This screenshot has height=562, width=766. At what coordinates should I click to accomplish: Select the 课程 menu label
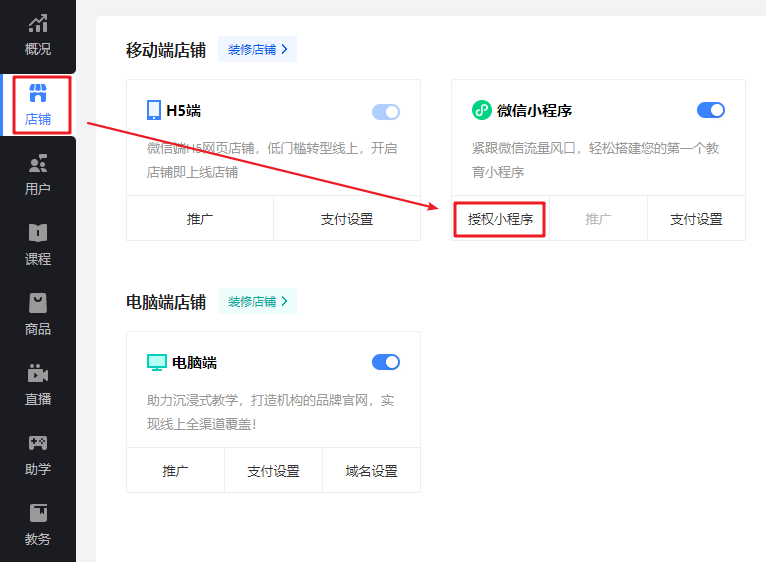pyautogui.click(x=38, y=259)
